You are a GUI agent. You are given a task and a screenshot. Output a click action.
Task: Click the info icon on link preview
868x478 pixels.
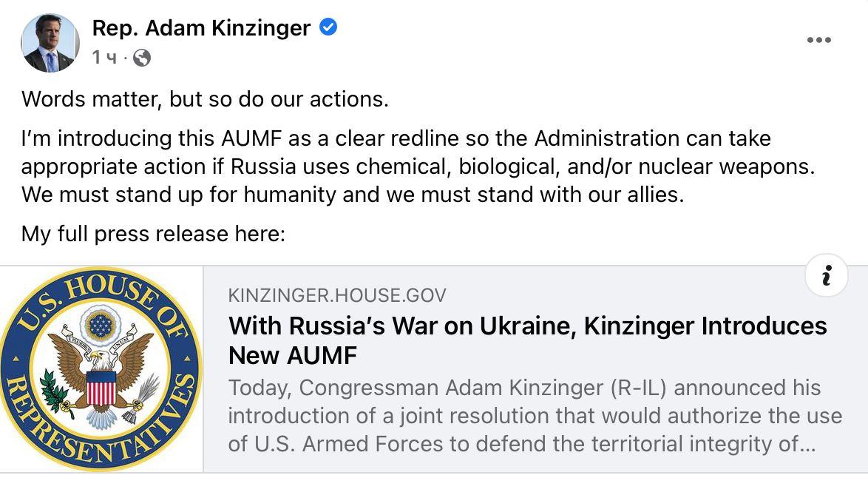[x=826, y=276]
